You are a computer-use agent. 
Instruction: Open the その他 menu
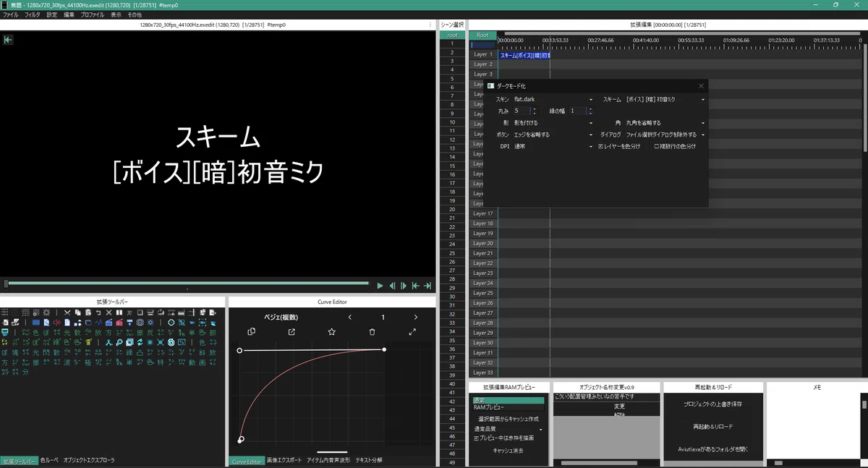click(x=135, y=14)
